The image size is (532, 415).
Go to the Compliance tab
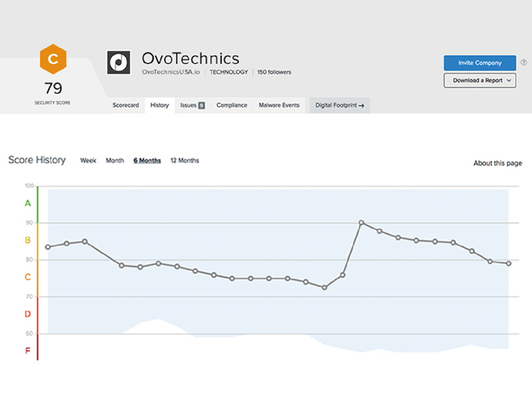(231, 106)
